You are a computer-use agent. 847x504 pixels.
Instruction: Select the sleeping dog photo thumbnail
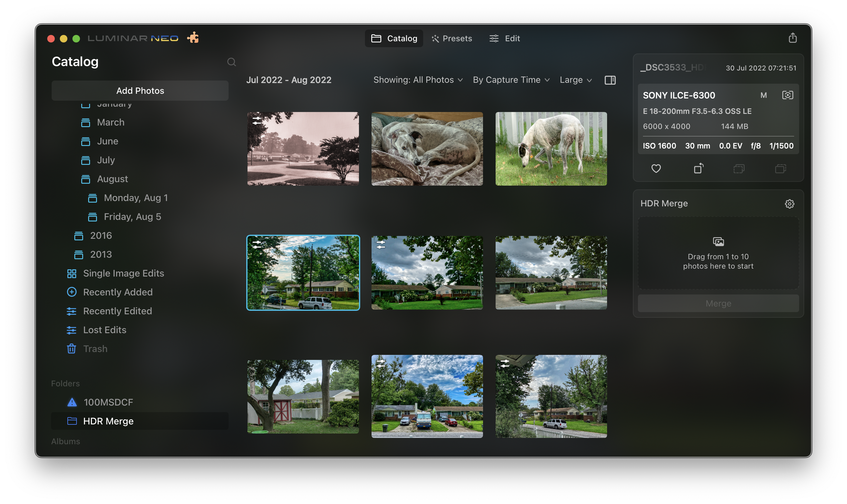427,149
